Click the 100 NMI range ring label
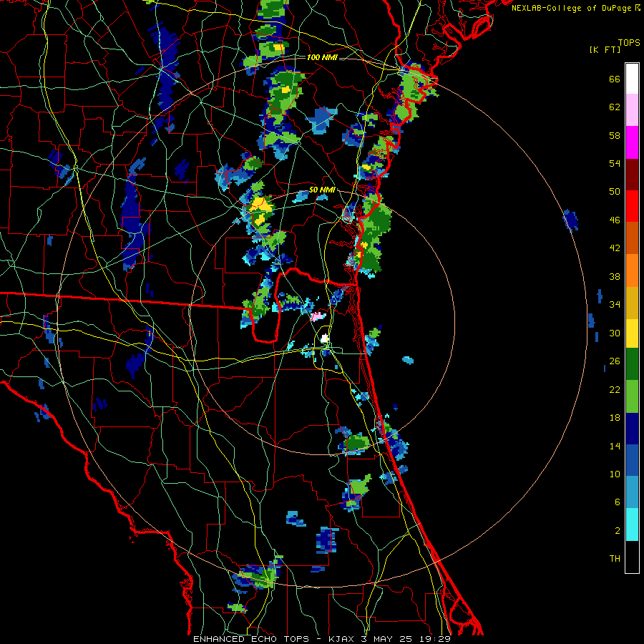This screenshot has width=644, height=644. [322, 57]
